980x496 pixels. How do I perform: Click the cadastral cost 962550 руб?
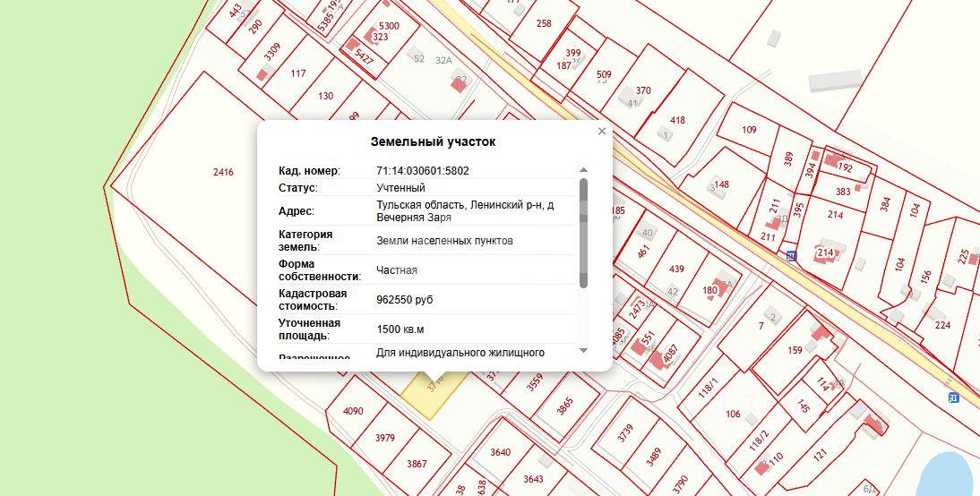tap(404, 300)
